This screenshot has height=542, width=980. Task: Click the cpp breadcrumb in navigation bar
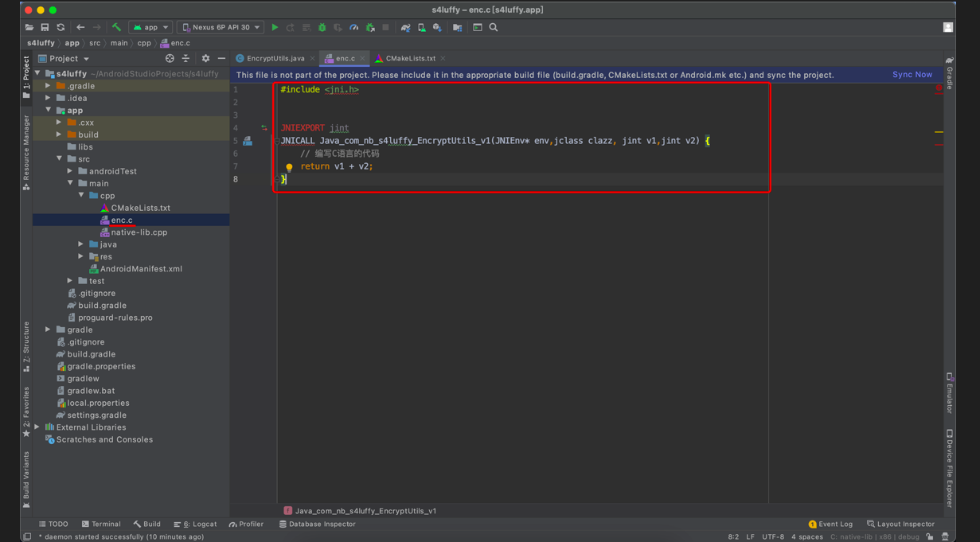pyautogui.click(x=144, y=43)
